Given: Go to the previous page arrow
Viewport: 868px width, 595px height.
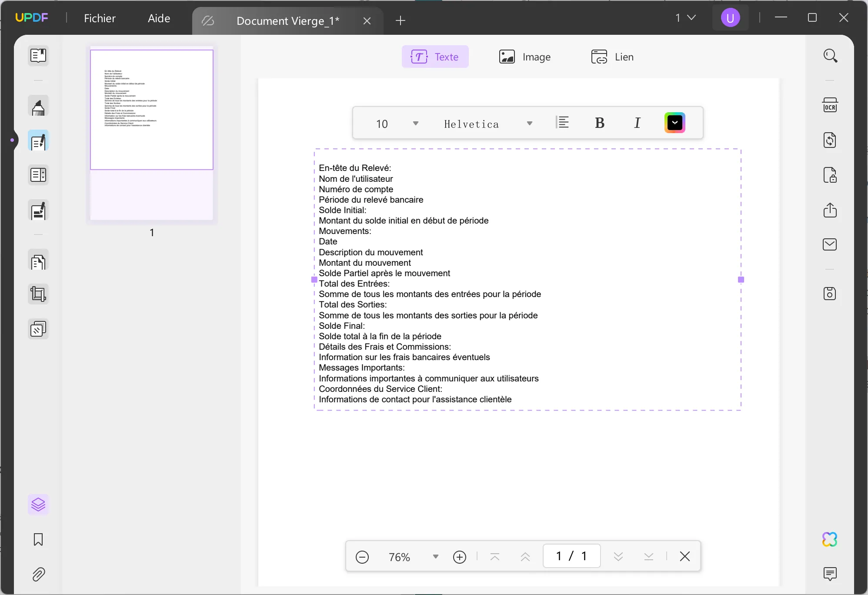Looking at the screenshot, I should tap(525, 557).
